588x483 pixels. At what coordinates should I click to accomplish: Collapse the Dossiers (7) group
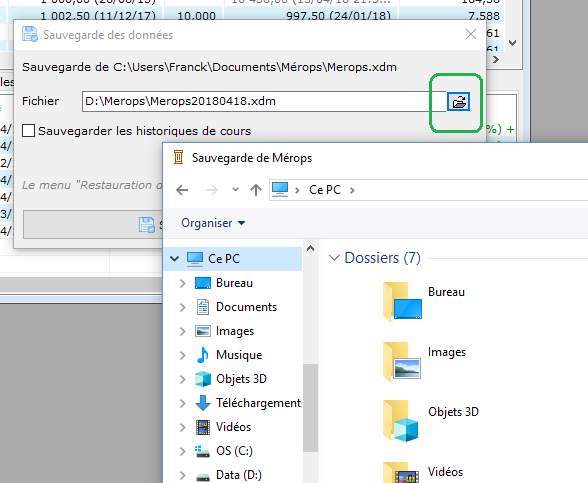[334, 258]
